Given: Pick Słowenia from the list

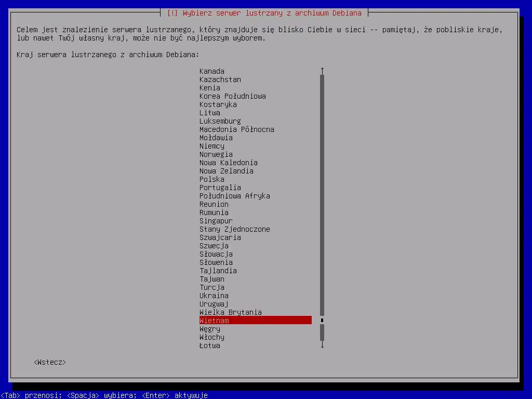Looking at the screenshot, I should coord(256,262).
